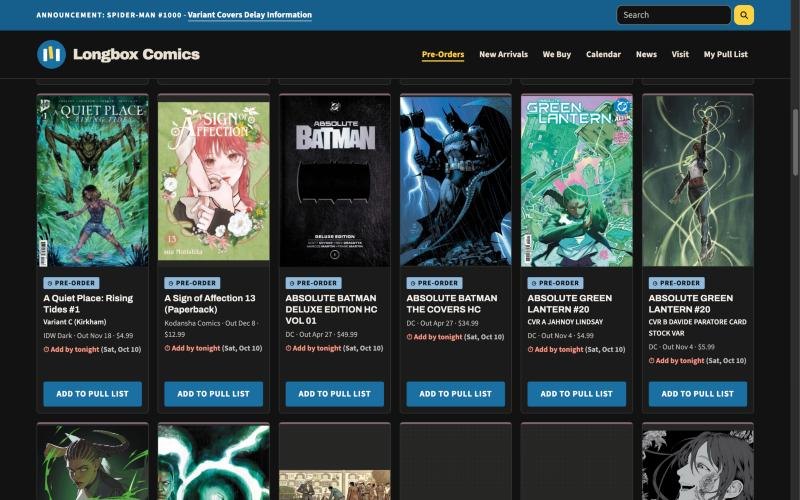Viewport: 800px width, 500px height.
Task: Open A Quiet Place: Rising Tides cover image
Action: click(x=92, y=181)
